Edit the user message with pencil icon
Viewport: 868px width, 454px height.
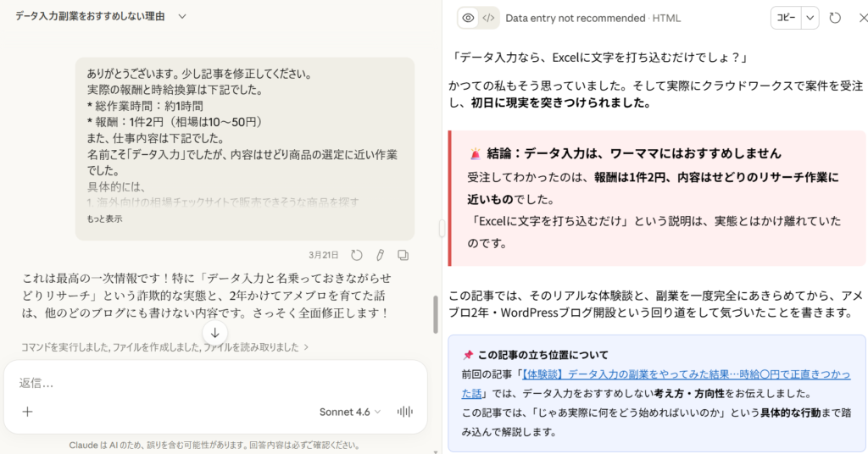(x=380, y=254)
